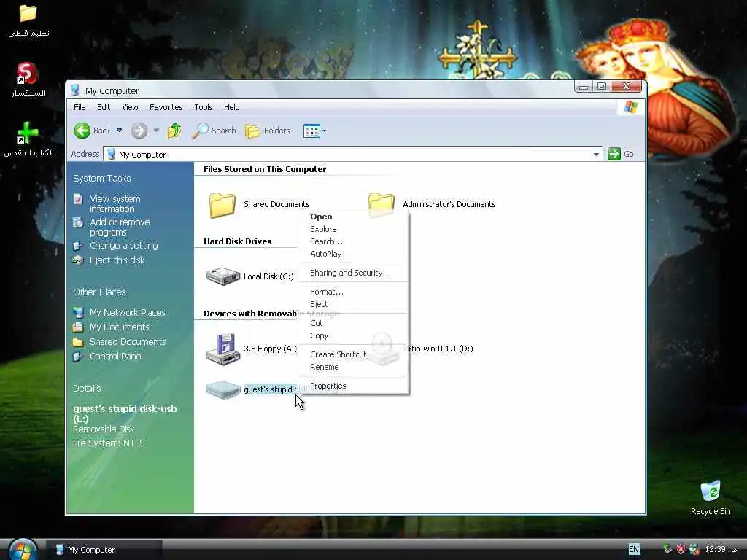Viewport: 747px width, 560px height.
Task: Click the Windows flag logo in menu bar
Action: (631, 107)
